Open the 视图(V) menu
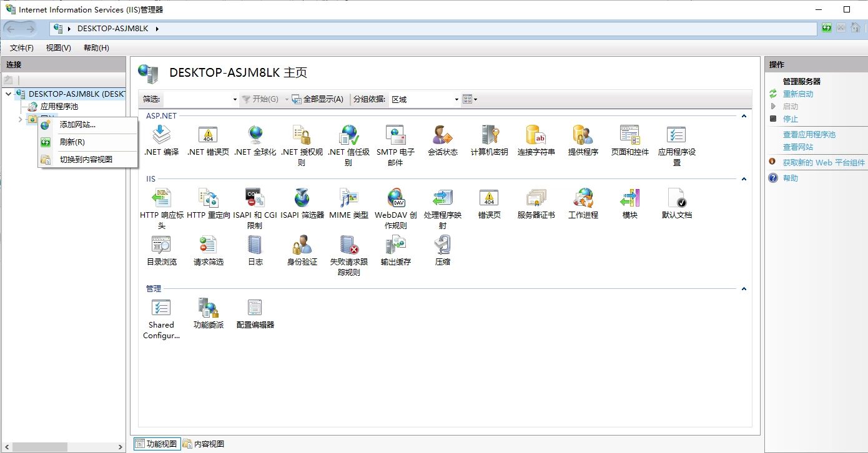868x453 pixels. 59,48
